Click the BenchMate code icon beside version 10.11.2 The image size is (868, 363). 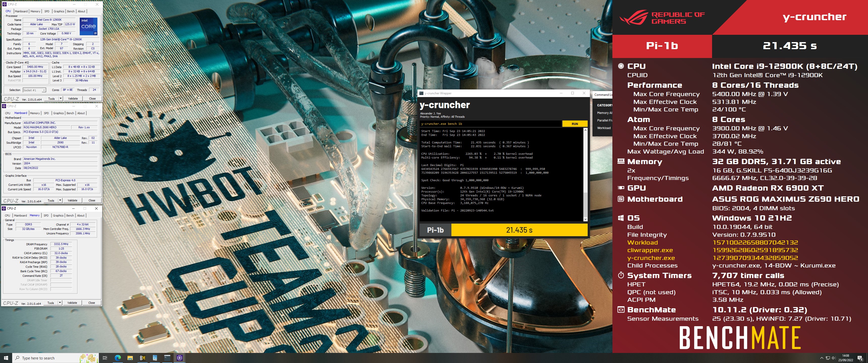621,310
